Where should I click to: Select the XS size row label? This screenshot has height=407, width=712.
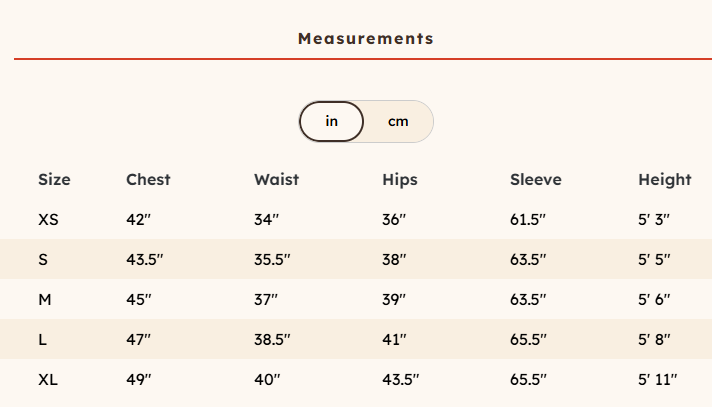click(x=48, y=220)
